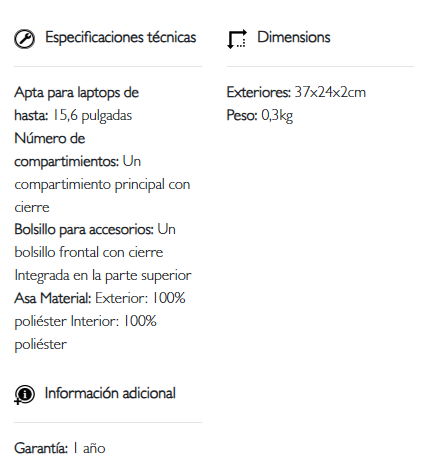Click the wrench icon beside Especificaciones técnicas
Image resolution: width=426 pixels, height=476 pixels.
pos(24,39)
